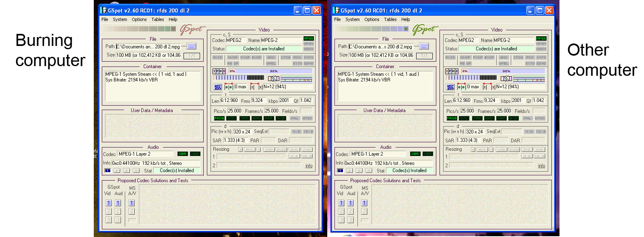Click the H264 codec indicator in the right GSpot window

[x=541, y=49]
